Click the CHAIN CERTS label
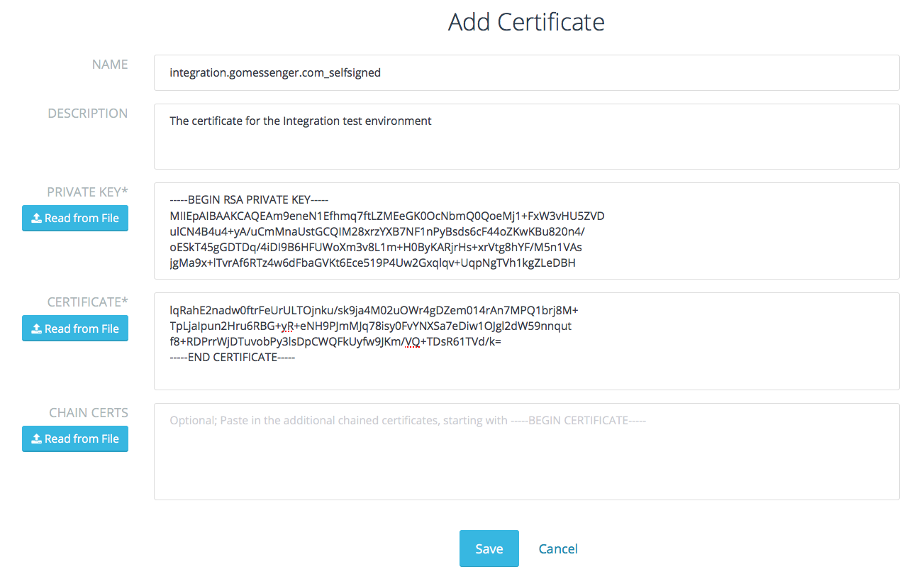The width and height of the screenshot is (924, 579). point(89,413)
